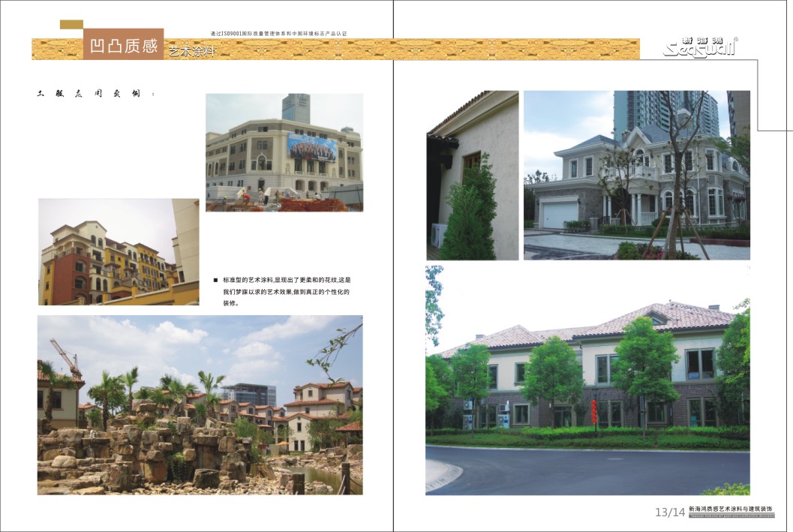Select the tile-roofed house beside road photo
This screenshot has height=532, width=793.
click(x=587, y=379)
